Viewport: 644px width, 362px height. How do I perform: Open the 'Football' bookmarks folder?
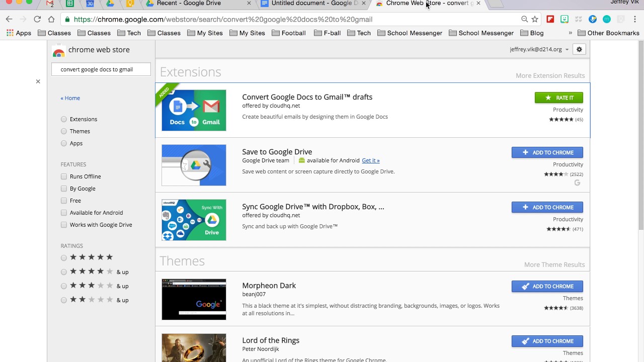288,33
